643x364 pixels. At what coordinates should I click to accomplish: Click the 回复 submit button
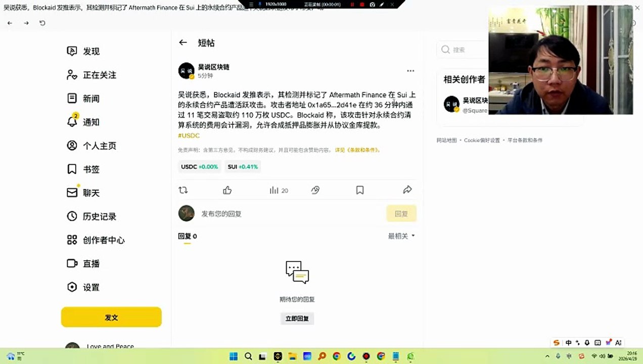(401, 214)
